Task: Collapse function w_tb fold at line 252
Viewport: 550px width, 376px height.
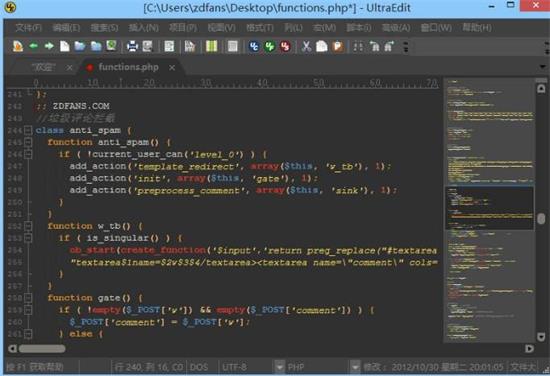Action: (x=28, y=226)
